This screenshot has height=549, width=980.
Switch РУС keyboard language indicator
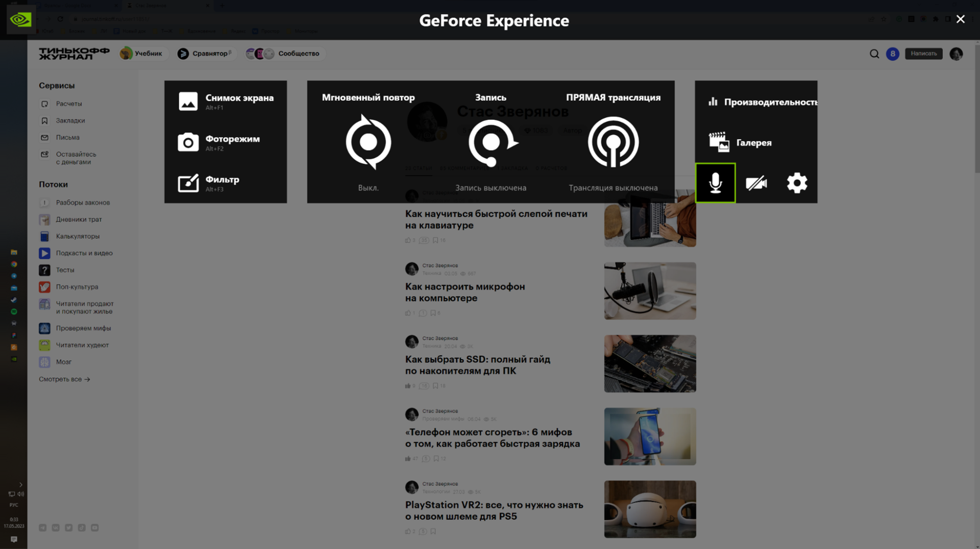[14, 505]
